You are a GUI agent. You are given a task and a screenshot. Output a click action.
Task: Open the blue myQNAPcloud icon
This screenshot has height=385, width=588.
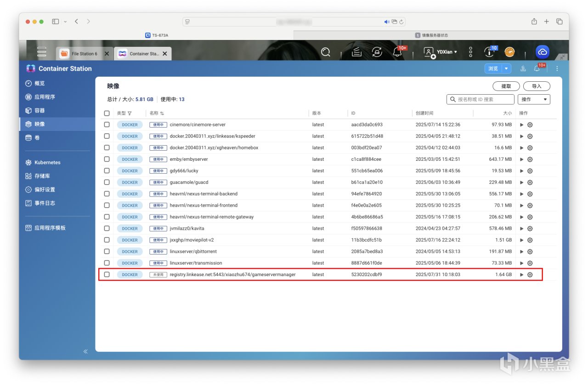[543, 52]
